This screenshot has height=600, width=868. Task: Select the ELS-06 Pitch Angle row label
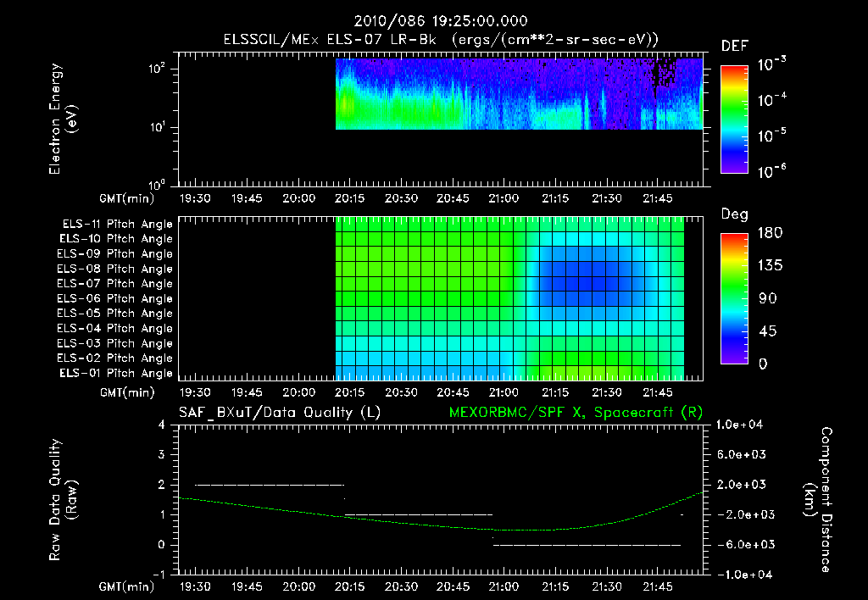pyautogui.click(x=114, y=298)
